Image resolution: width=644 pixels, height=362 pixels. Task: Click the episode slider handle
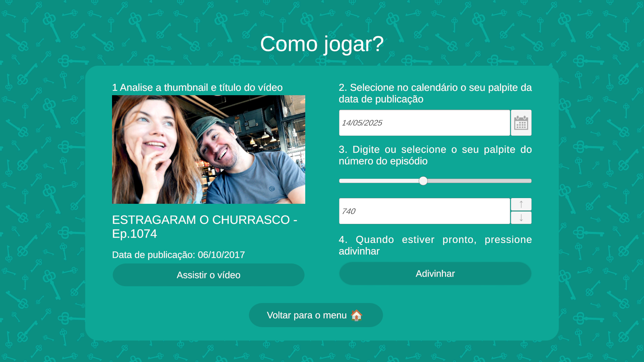pyautogui.click(x=423, y=181)
